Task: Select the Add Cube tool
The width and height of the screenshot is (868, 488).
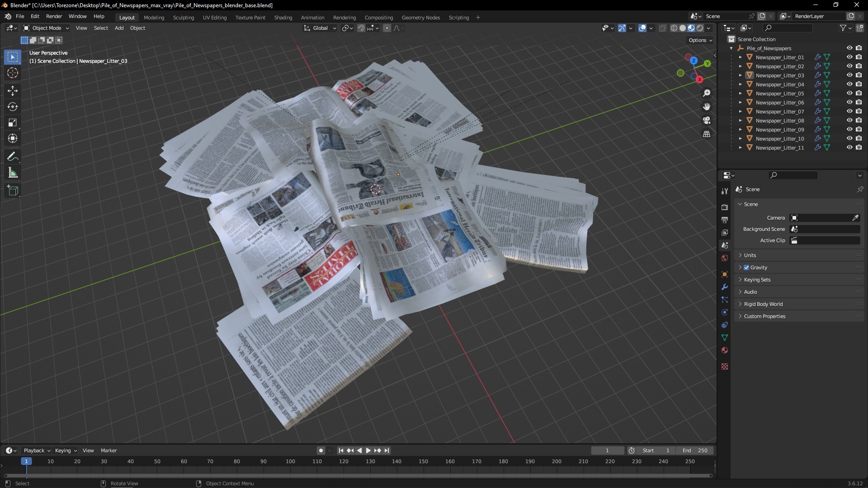Action: (x=13, y=191)
